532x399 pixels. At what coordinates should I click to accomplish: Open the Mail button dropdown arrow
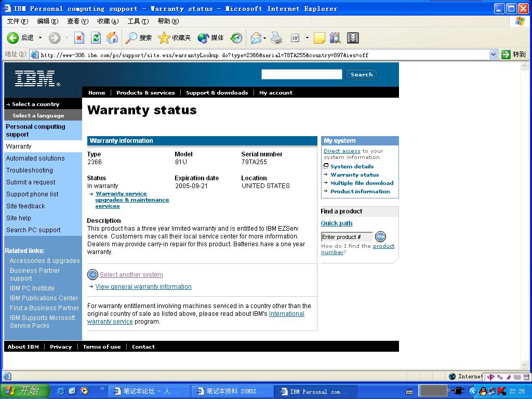(264, 37)
